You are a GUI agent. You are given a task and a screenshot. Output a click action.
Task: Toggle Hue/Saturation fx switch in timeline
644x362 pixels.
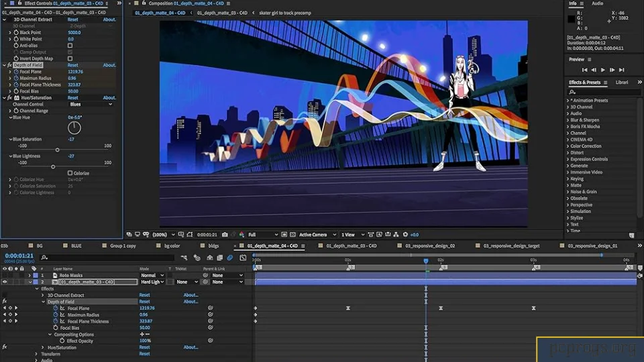coord(5,347)
